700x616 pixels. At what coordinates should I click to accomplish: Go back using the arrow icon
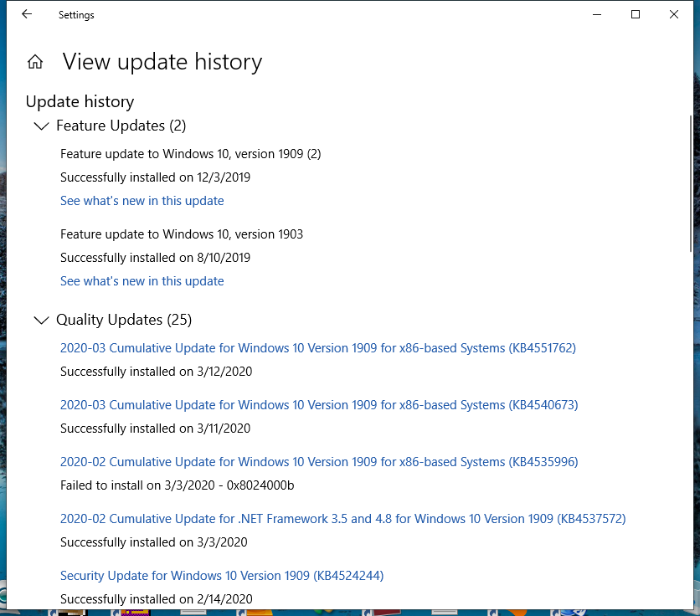(x=27, y=14)
